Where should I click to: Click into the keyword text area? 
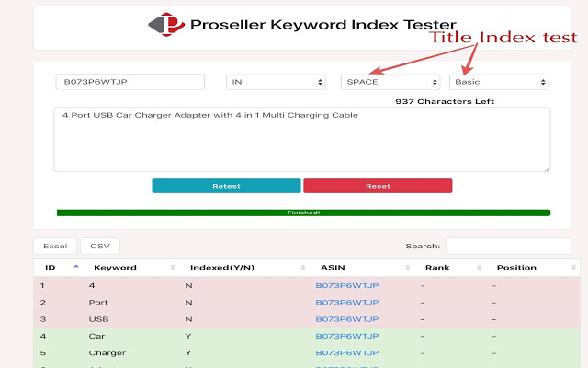coord(302,139)
